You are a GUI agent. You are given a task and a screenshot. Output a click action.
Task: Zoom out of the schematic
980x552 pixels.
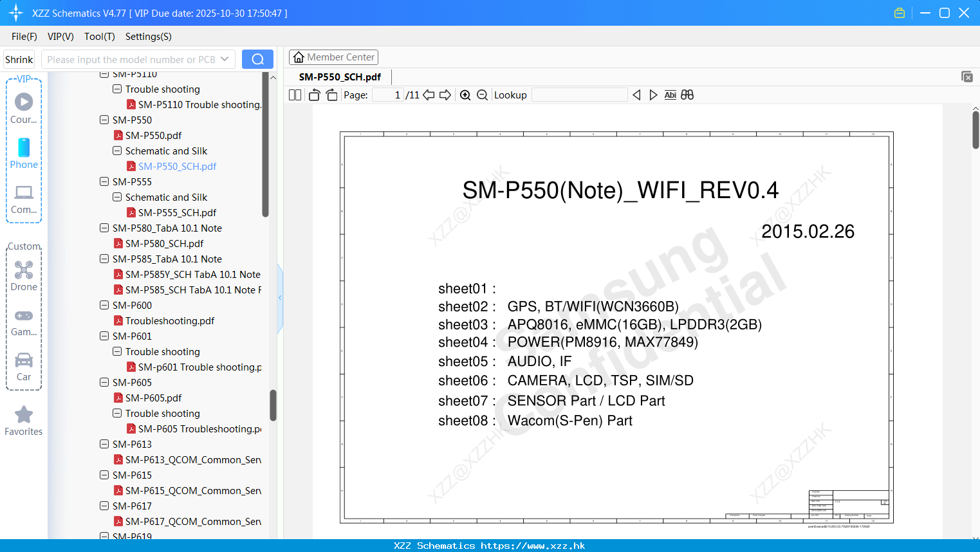pyautogui.click(x=482, y=95)
